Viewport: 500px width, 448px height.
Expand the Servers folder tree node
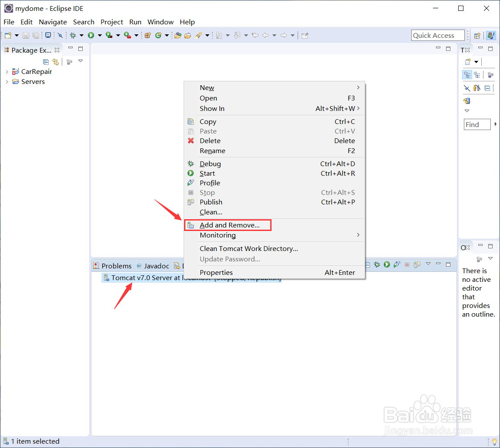[7, 82]
